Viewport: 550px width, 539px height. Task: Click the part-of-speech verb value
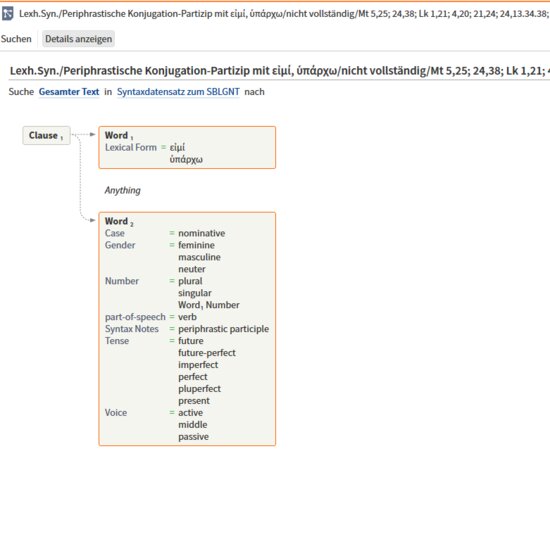[x=187, y=317]
